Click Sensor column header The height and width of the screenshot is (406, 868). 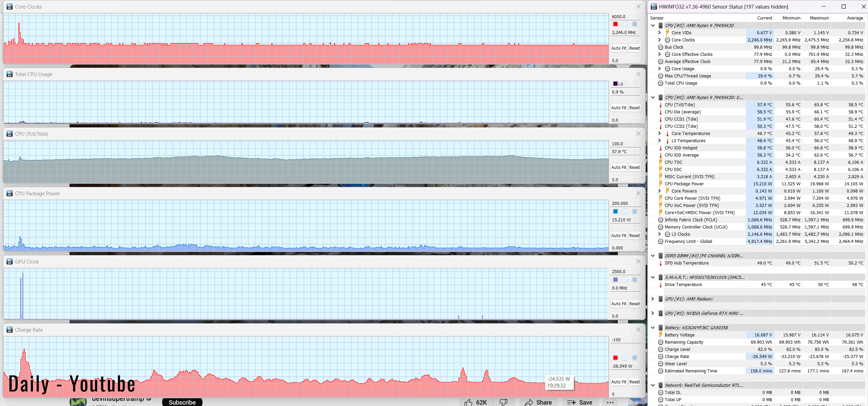coord(697,18)
